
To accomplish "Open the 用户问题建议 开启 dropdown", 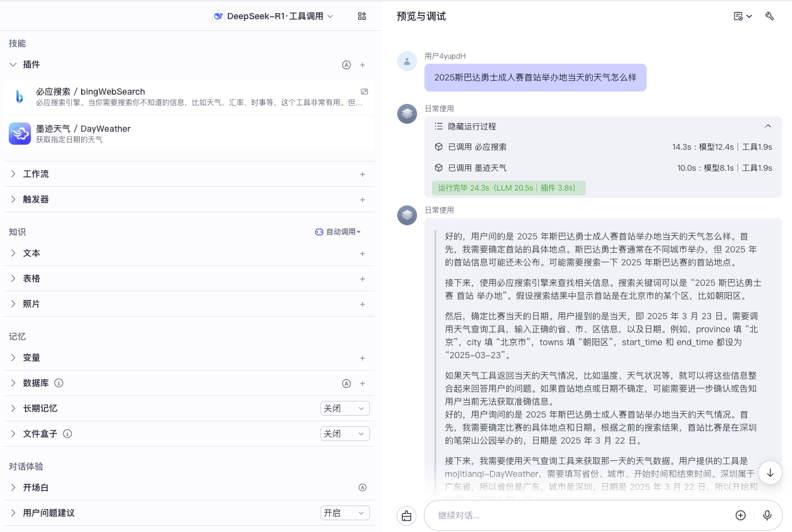I will [345, 513].
